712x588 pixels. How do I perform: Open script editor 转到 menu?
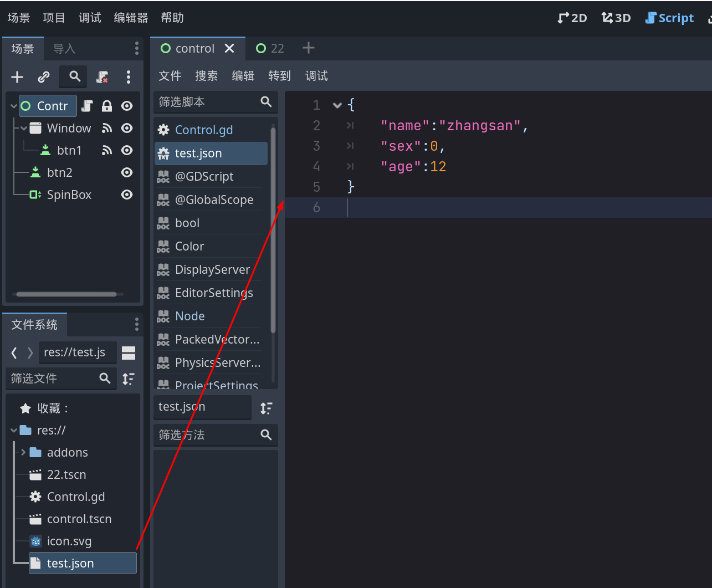click(x=279, y=76)
